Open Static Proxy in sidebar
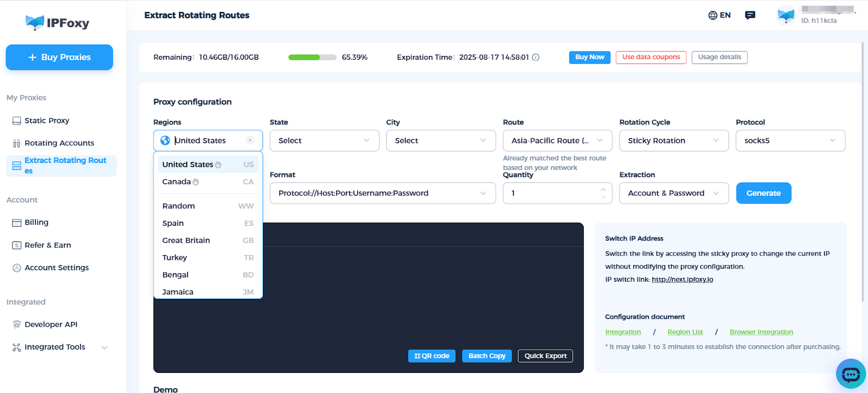 pyautogui.click(x=47, y=121)
